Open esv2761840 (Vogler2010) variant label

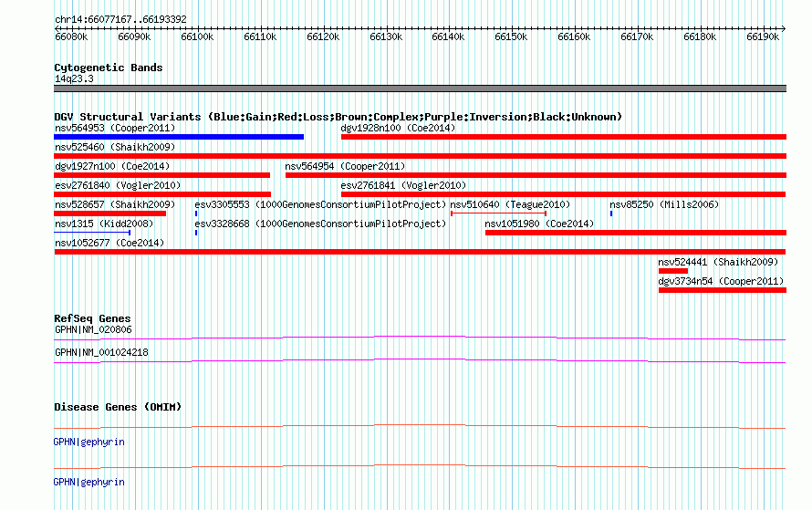(x=118, y=185)
